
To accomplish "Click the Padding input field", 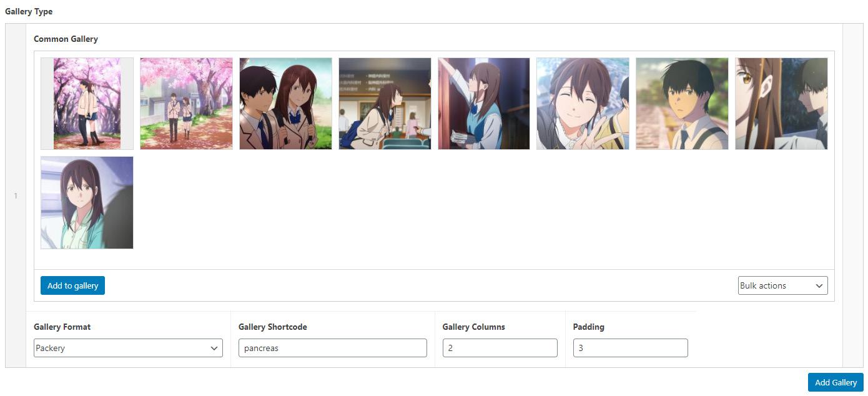I will (x=630, y=348).
